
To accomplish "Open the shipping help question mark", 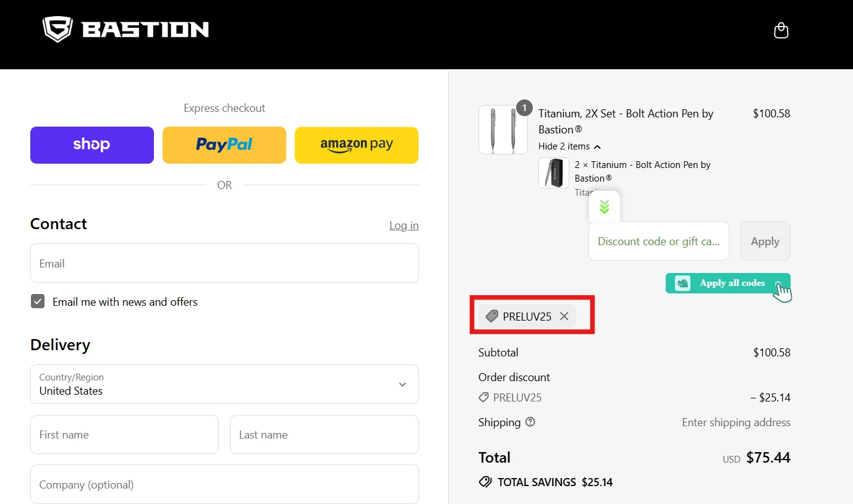I will [530, 422].
